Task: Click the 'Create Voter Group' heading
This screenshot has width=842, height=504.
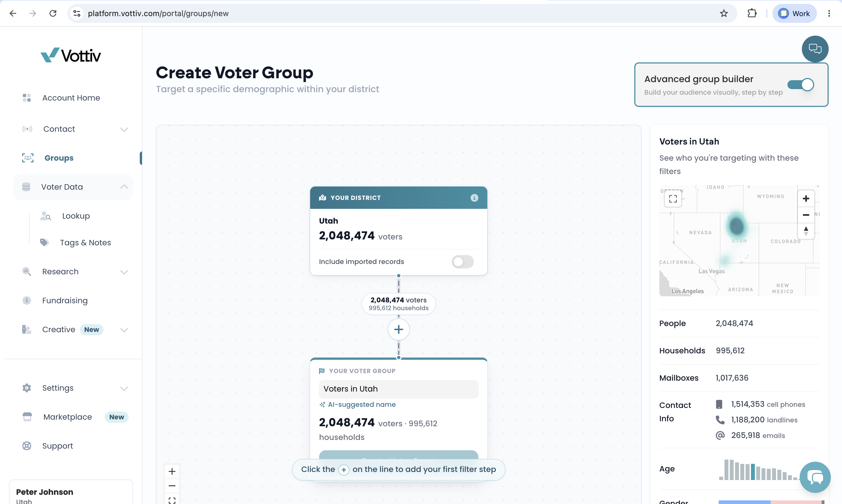Action: [x=235, y=73]
